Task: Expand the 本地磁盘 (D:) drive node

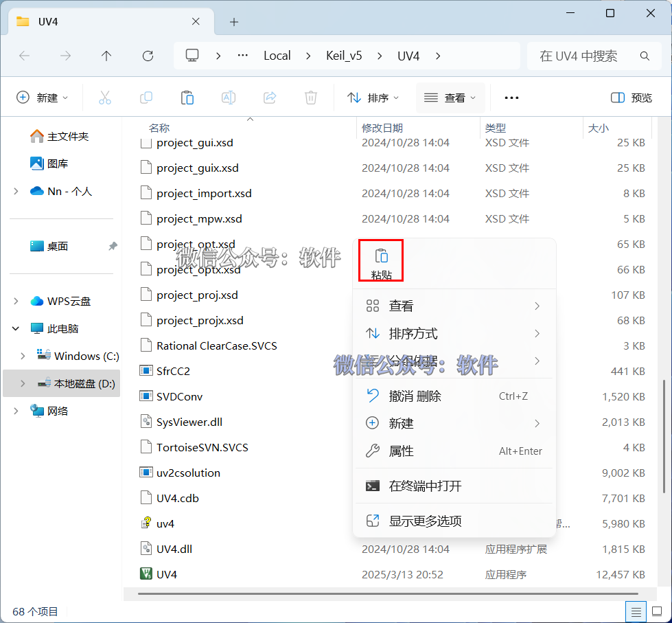Action: coord(23,383)
